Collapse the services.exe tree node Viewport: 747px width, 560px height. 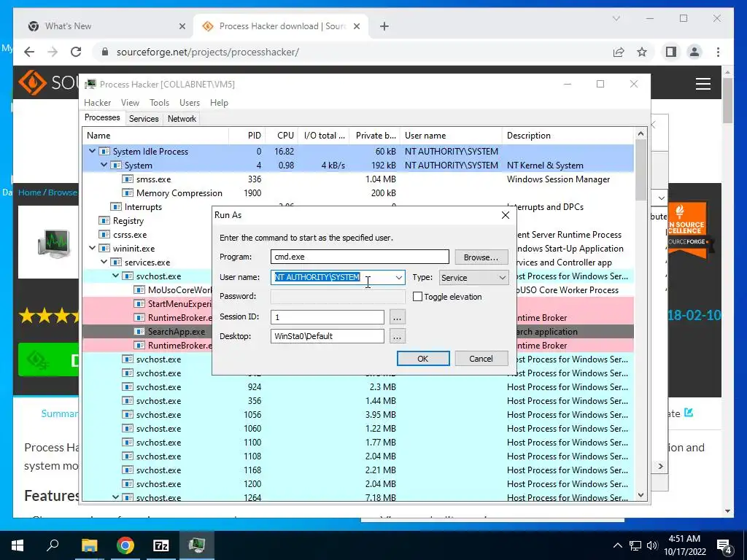(104, 262)
